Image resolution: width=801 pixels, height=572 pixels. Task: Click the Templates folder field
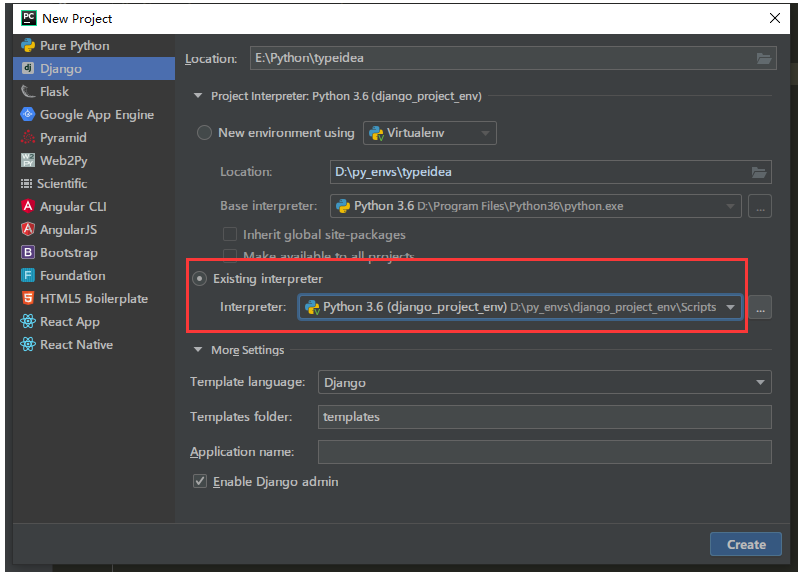point(545,417)
